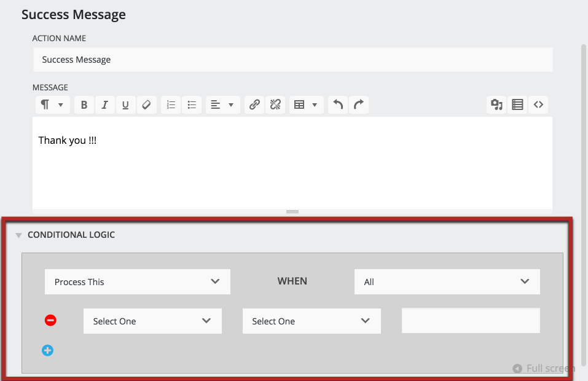The height and width of the screenshot is (381, 588).
Task: Switch editor to code view
Action: (x=538, y=105)
